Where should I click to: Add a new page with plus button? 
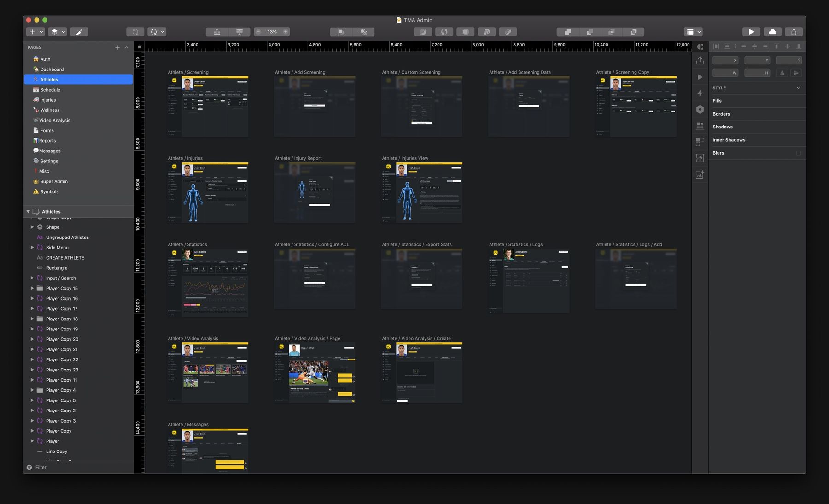[x=117, y=47]
